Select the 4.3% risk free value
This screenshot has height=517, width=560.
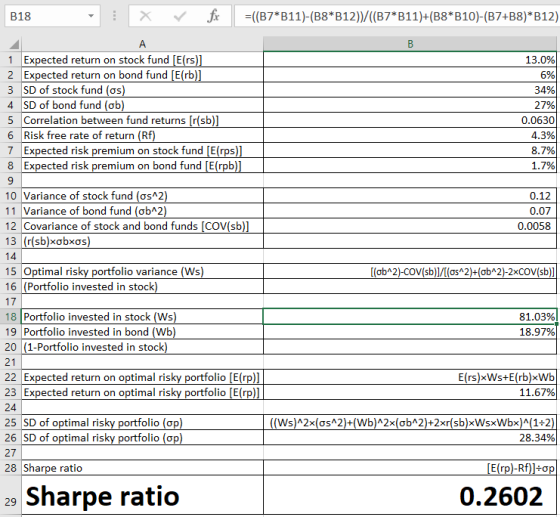[x=410, y=135]
